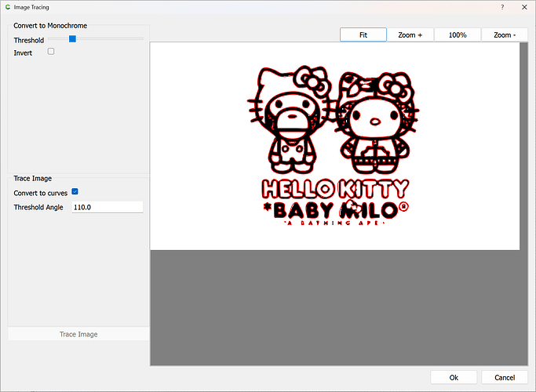The width and height of the screenshot is (536, 392).
Task: Toggle the Invert checkbox
Action: pyautogui.click(x=51, y=52)
